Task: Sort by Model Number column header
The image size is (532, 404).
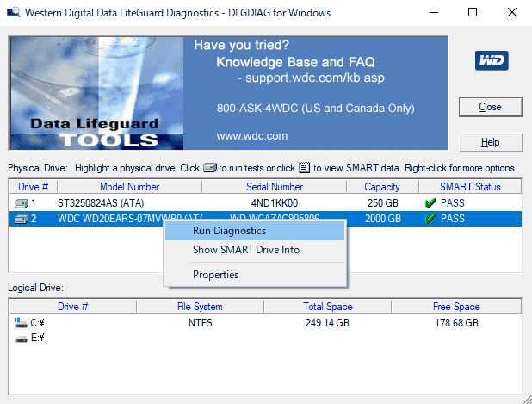Action: pyautogui.click(x=130, y=187)
